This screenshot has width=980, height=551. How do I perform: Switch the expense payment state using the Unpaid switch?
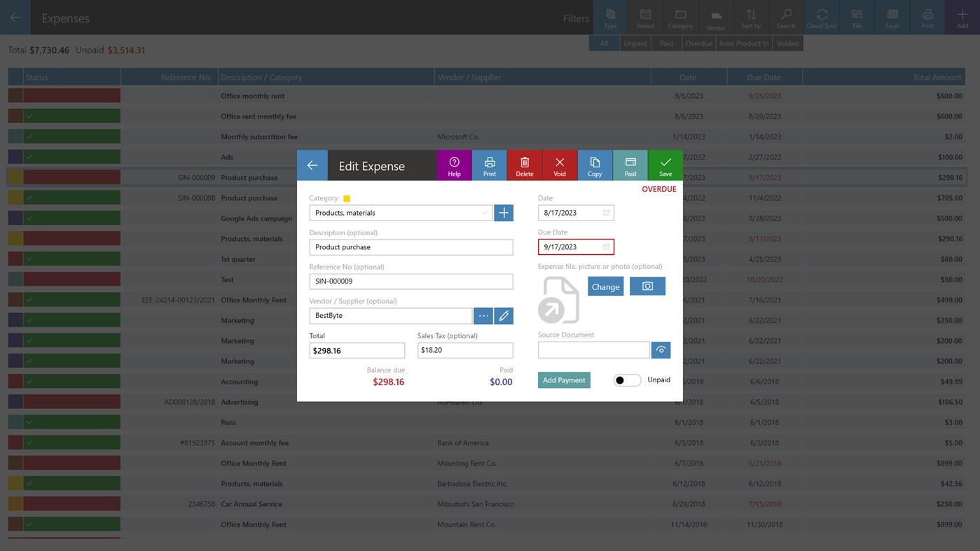point(626,379)
